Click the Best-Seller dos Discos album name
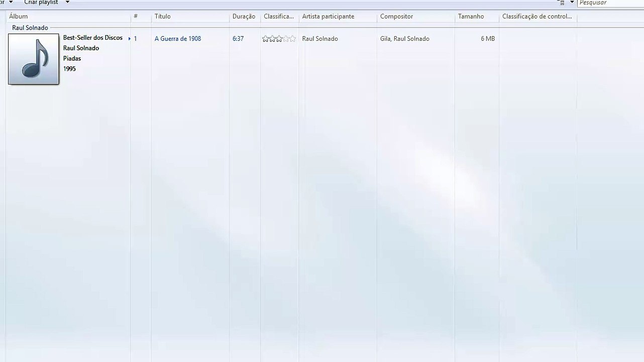 pyautogui.click(x=93, y=38)
